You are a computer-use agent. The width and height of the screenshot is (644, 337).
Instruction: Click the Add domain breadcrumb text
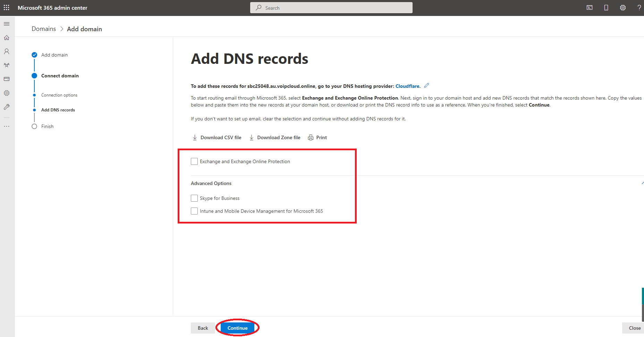pyautogui.click(x=84, y=29)
